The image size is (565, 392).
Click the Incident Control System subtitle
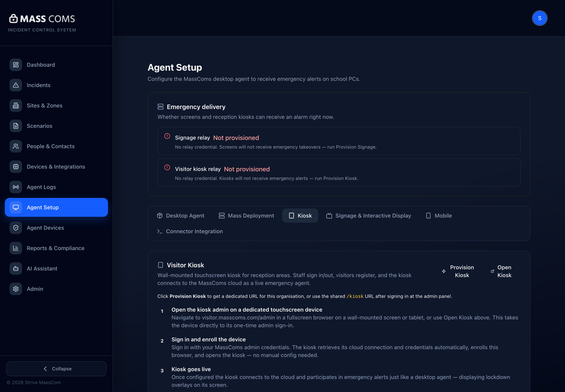(42, 30)
